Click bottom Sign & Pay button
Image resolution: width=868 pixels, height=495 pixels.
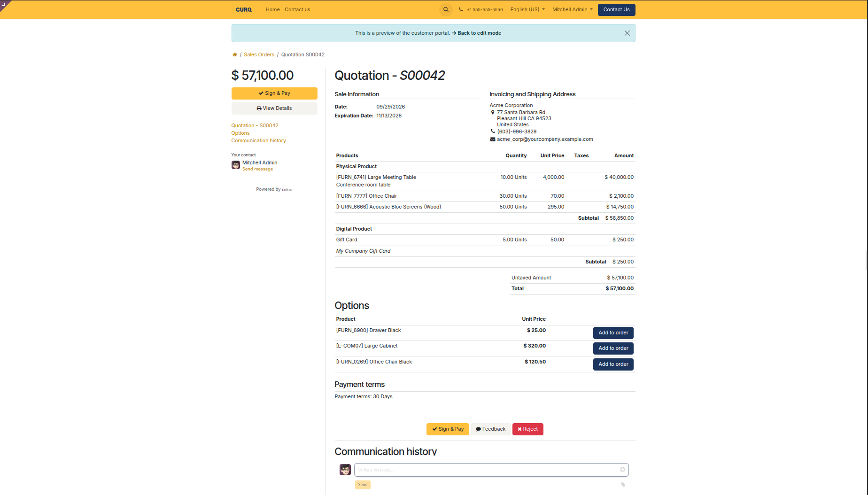(x=448, y=429)
